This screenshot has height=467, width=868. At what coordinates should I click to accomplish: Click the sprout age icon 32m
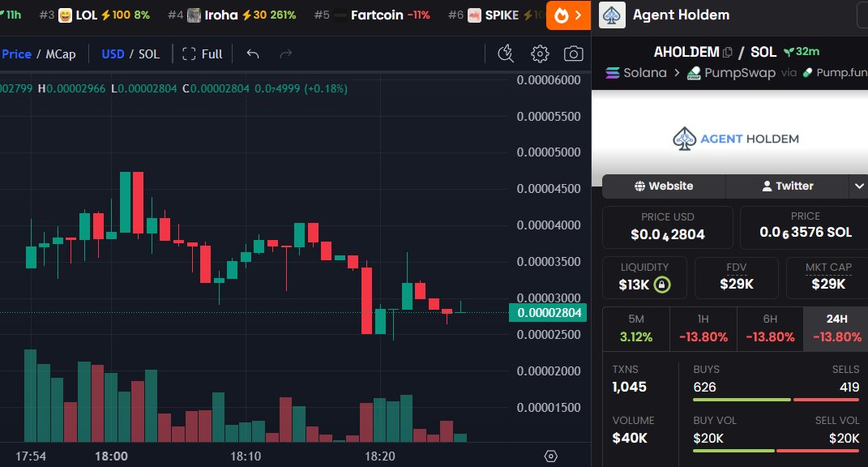[789, 52]
